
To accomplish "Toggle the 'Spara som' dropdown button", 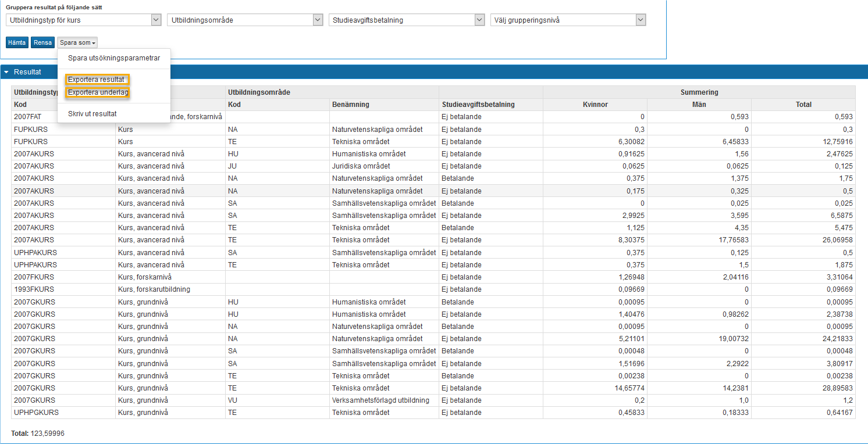I will click(x=77, y=42).
